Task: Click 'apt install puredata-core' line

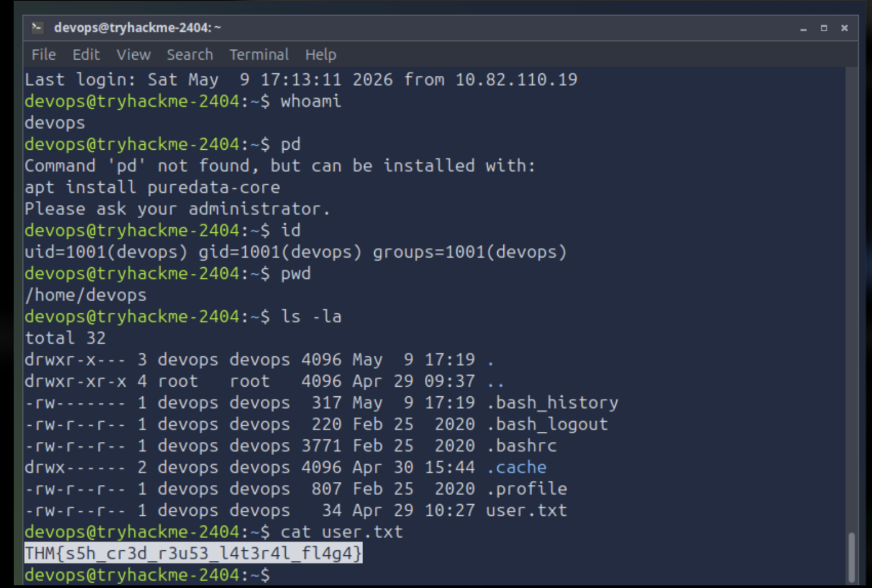Action: (x=153, y=187)
